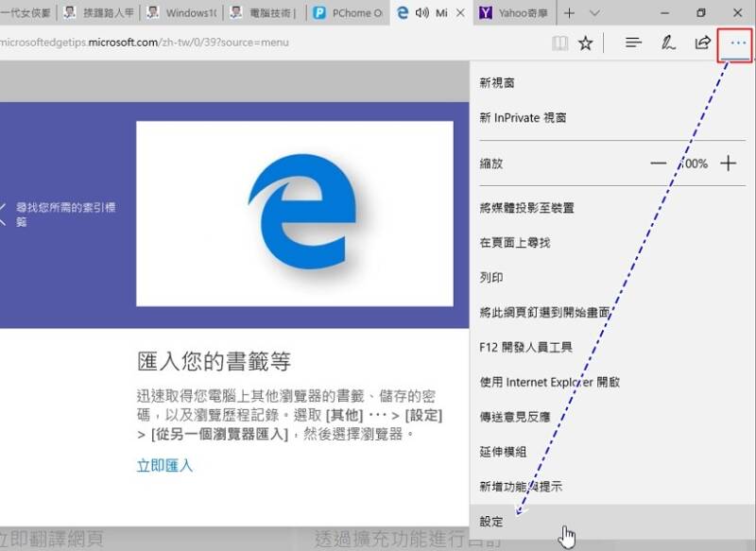Maximize or restore the Edge window

701,13
